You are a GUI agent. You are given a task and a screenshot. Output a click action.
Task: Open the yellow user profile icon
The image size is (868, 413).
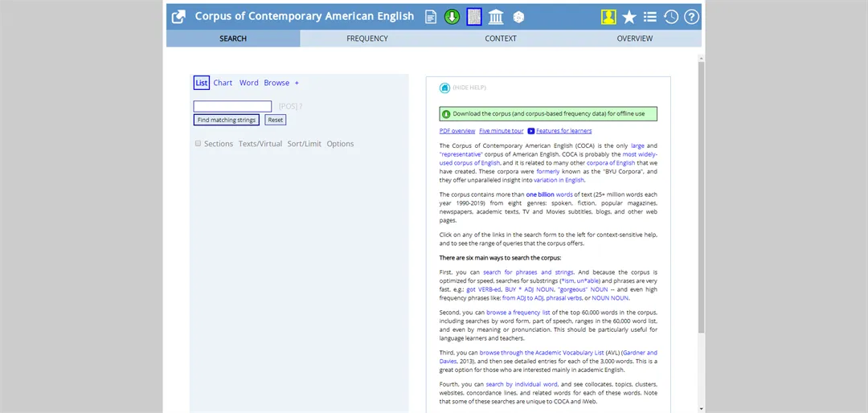(x=609, y=17)
